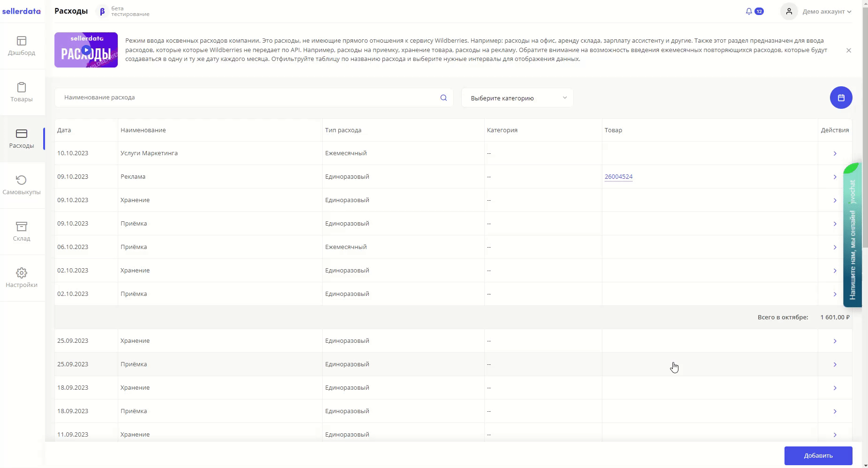Click the Наименование расхода search field

249,98
